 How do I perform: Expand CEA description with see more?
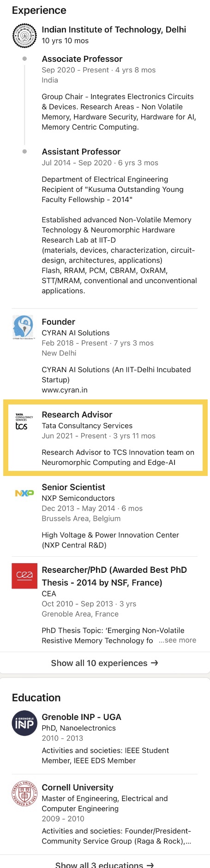(178, 640)
